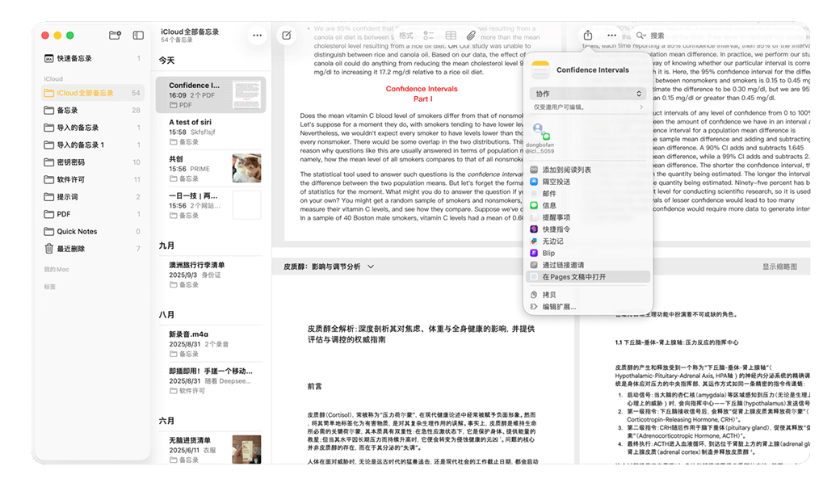Open the 协作 collaboration dropdown
This screenshot has width=840, height=504.
587,94
